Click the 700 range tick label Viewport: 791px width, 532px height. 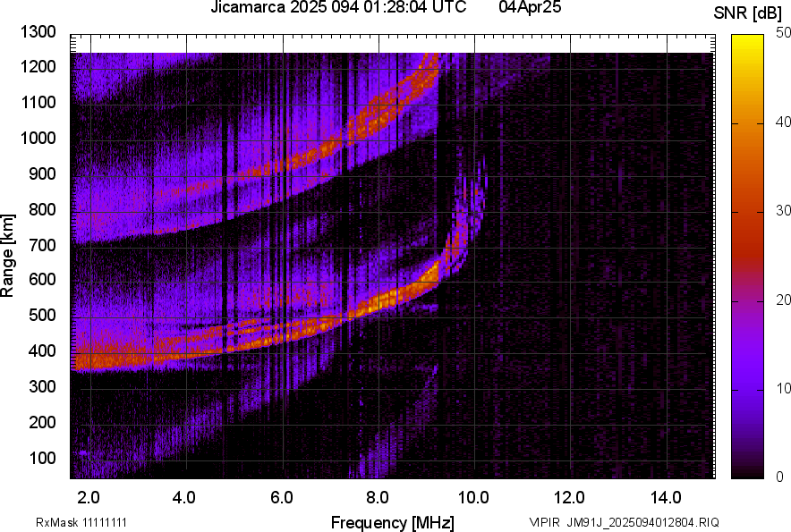tap(42, 245)
